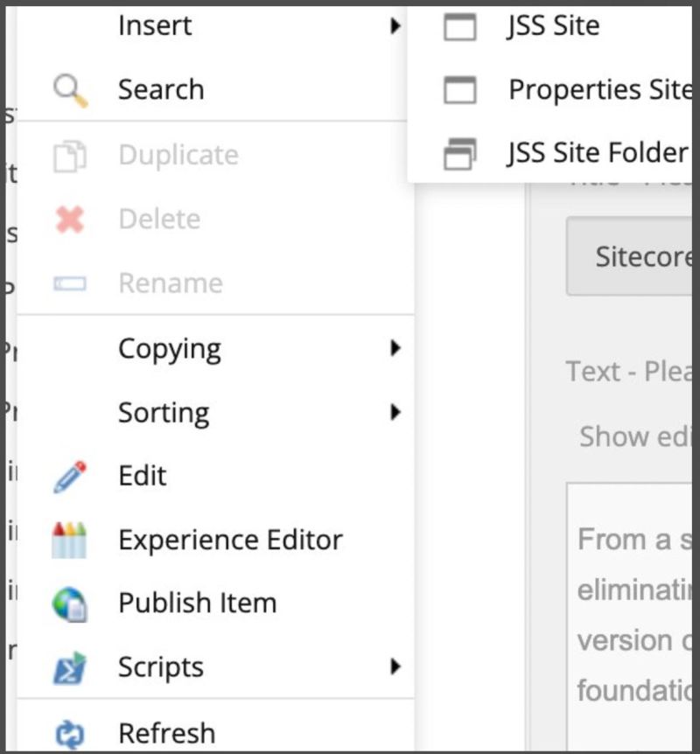Click inside the rich text area

coord(632,612)
